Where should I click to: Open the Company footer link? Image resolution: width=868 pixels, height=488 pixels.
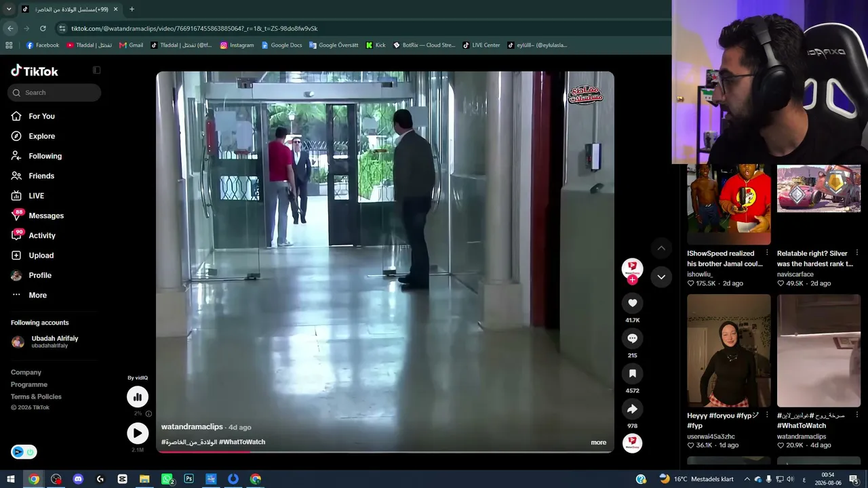pyautogui.click(x=26, y=372)
